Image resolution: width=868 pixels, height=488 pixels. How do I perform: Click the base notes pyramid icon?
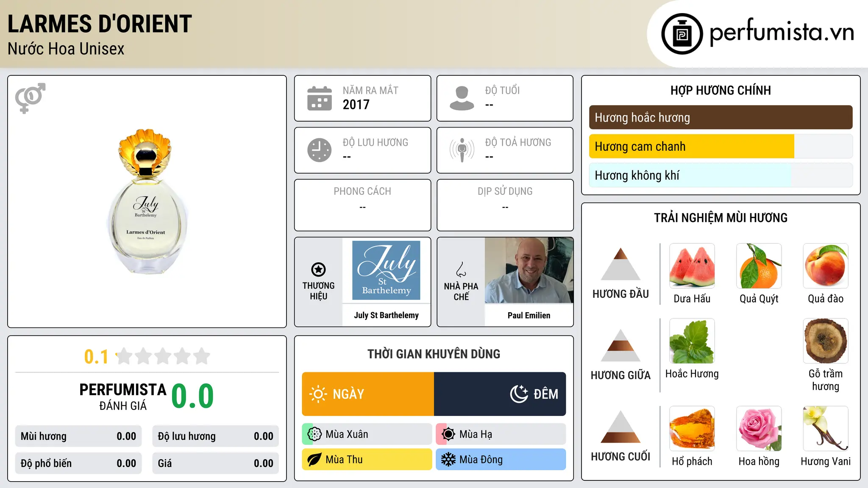(620, 427)
